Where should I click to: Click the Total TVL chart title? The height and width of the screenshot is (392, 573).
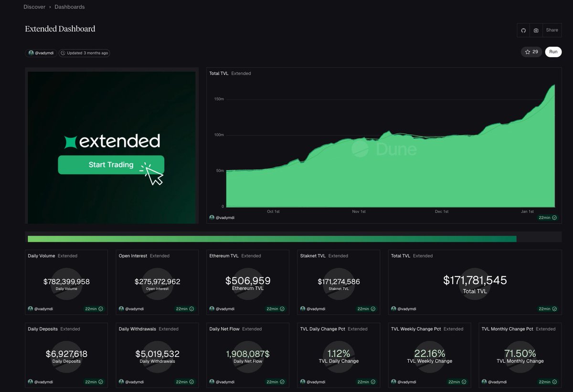point(219,74)
